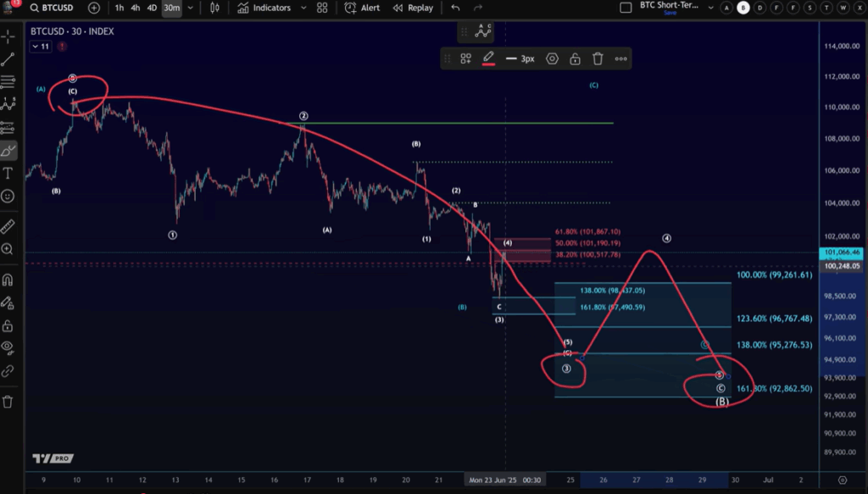868x494 pixels.
Task: Select the trend line drawing tool
Action: [x=8, y=60]
